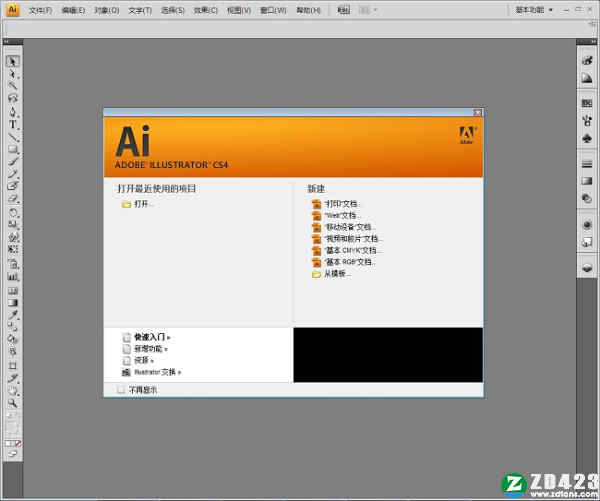Screen dimensions: 600x501
Task: Select the Pen tool
Action: tap(13, 112)
